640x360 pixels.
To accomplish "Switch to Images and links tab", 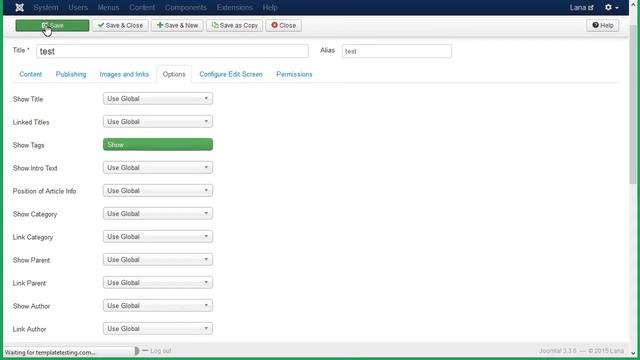I will pos(124,74).
